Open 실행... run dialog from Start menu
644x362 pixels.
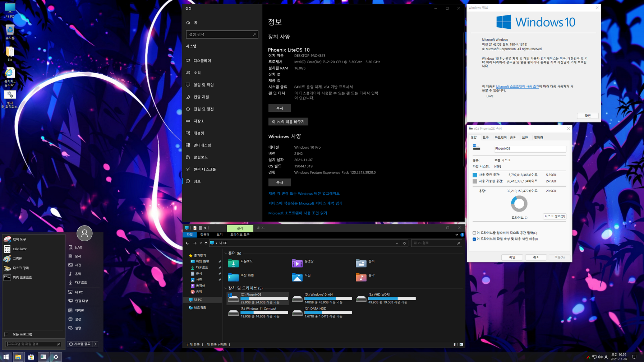point(84,328)
